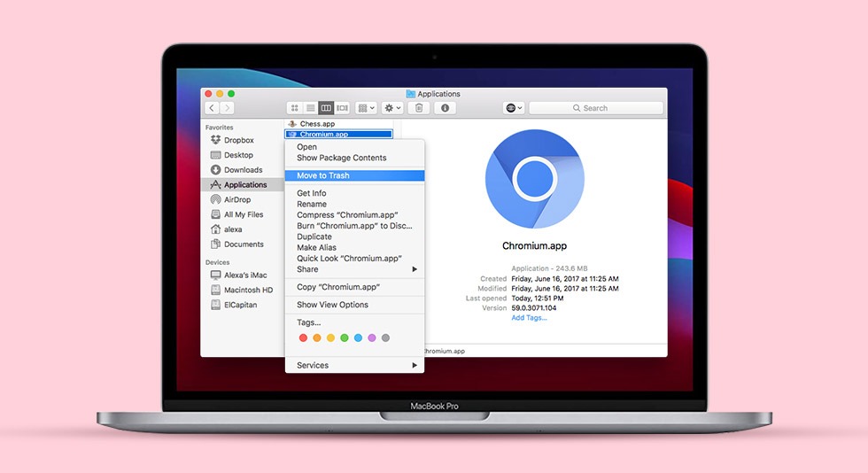
Task: Apply the red tag color
Action: [x=303, y=337]
